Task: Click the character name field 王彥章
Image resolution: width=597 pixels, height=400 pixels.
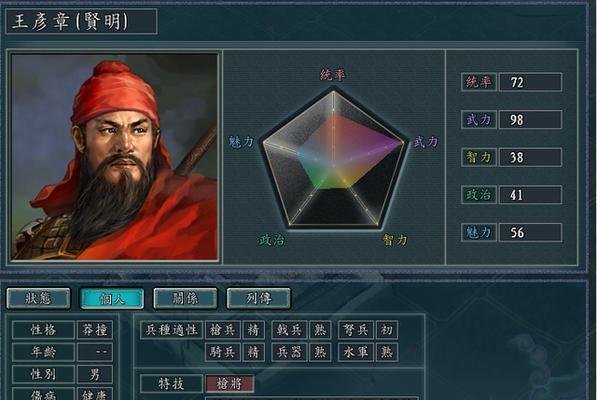Action: click(81, 21)
